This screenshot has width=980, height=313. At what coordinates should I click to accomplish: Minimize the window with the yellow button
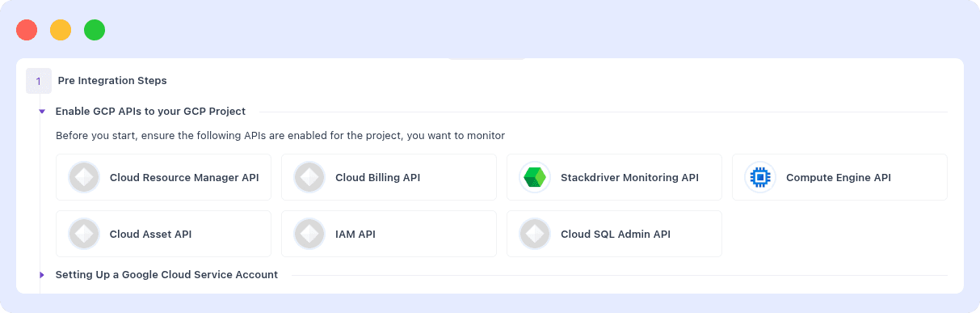pos(61,30)
